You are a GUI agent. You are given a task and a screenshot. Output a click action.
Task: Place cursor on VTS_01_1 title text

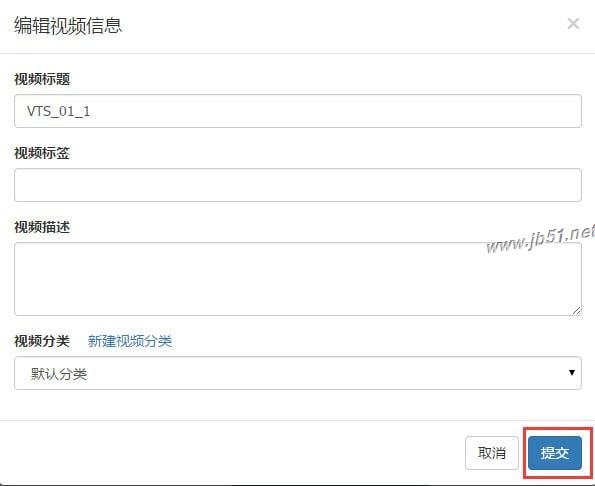coord(58,112)
